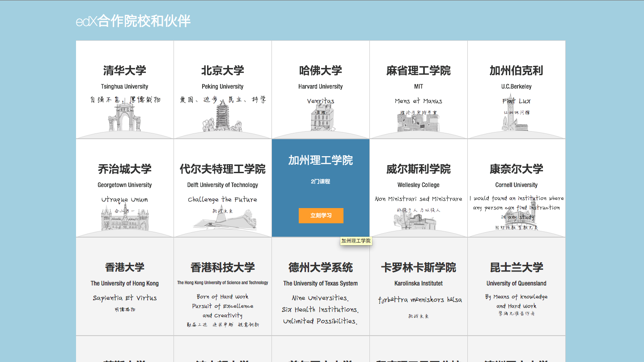Open the 卡罗林卡斯学院 Karolinska Institutet card
Image resolution: width=644 pixels, height=362 pixels.
[x=419, y=286]
